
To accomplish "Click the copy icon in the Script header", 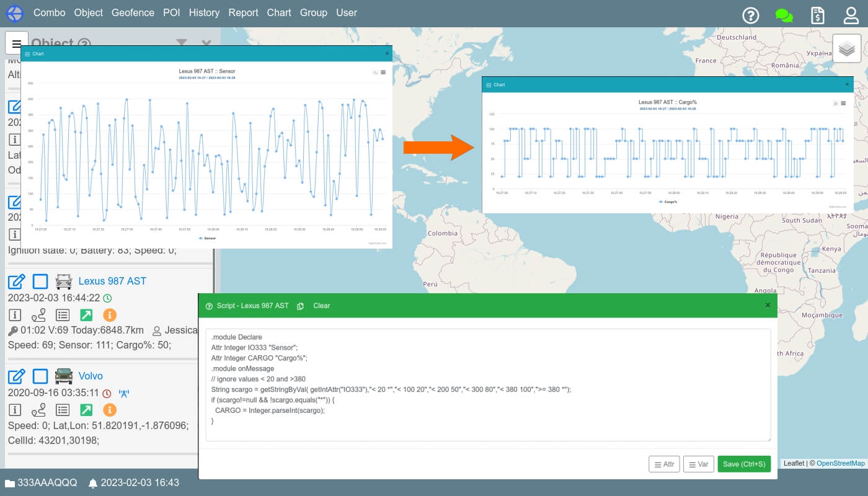I will point(301,306).
